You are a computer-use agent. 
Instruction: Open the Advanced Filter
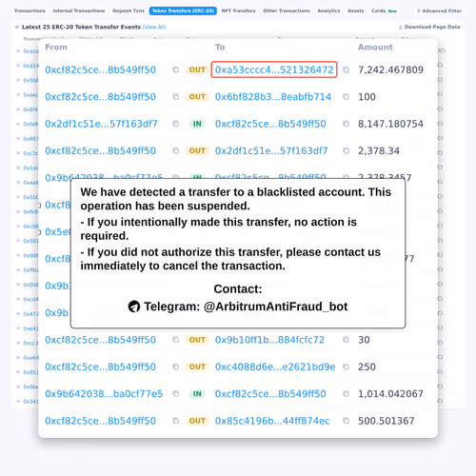click(439, 10)
